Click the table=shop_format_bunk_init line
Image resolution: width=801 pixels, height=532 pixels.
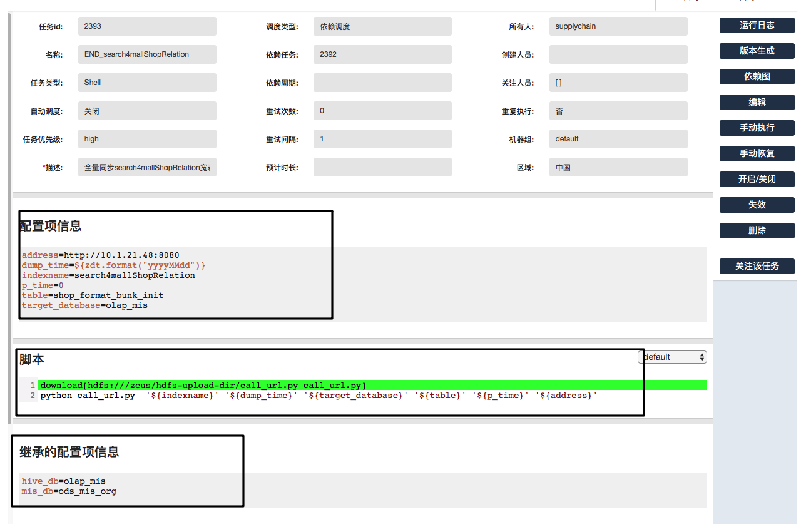[93, 295]
